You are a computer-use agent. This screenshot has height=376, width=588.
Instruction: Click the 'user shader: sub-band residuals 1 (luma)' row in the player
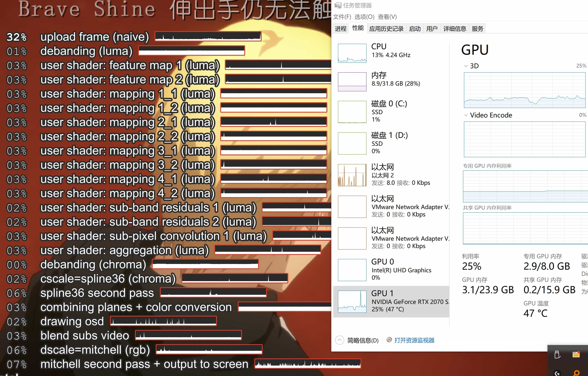[x=169, y=207]
